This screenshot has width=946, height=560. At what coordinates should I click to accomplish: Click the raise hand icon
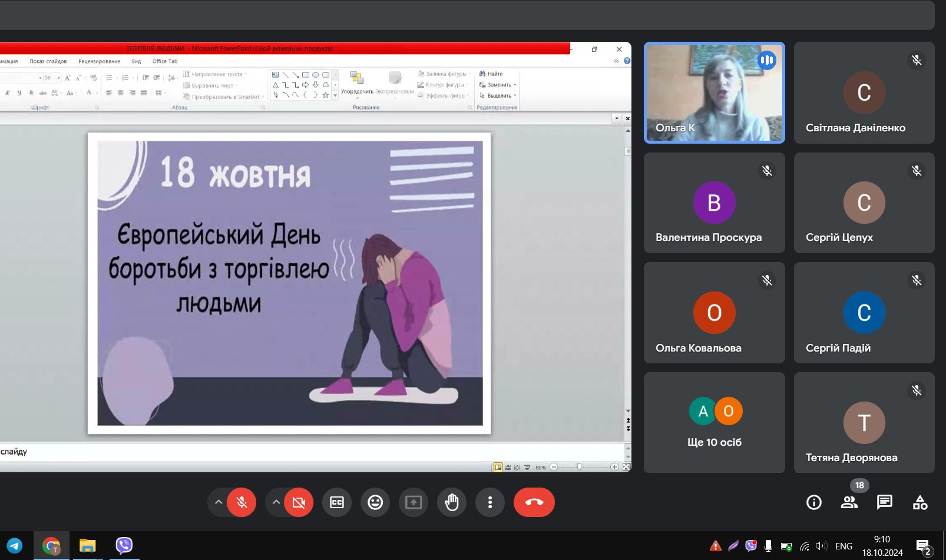452,502
